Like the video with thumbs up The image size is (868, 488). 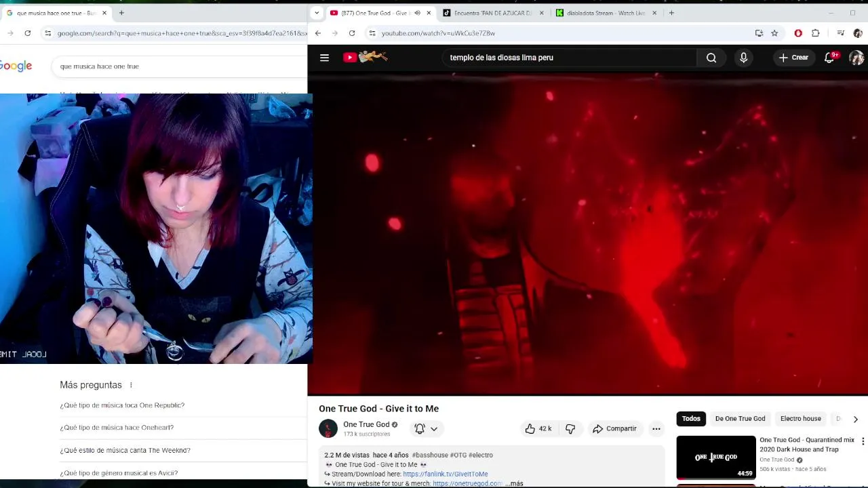coord(538,428)
